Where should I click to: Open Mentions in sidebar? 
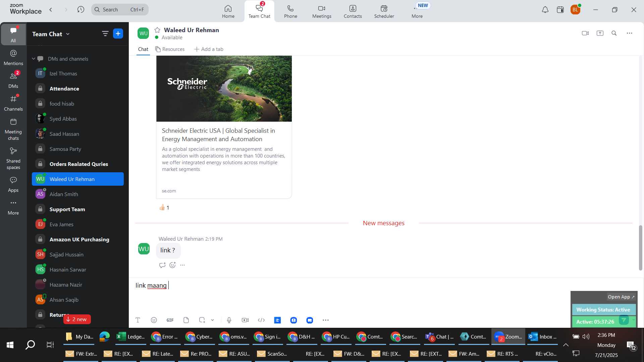tap(13, 57)
